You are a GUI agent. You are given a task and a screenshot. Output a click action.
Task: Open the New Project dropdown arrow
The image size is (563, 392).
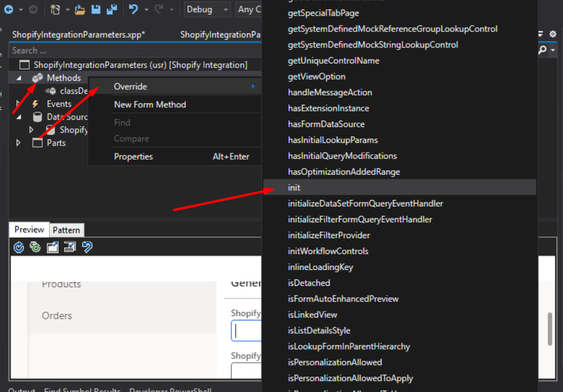coord(67,10)
